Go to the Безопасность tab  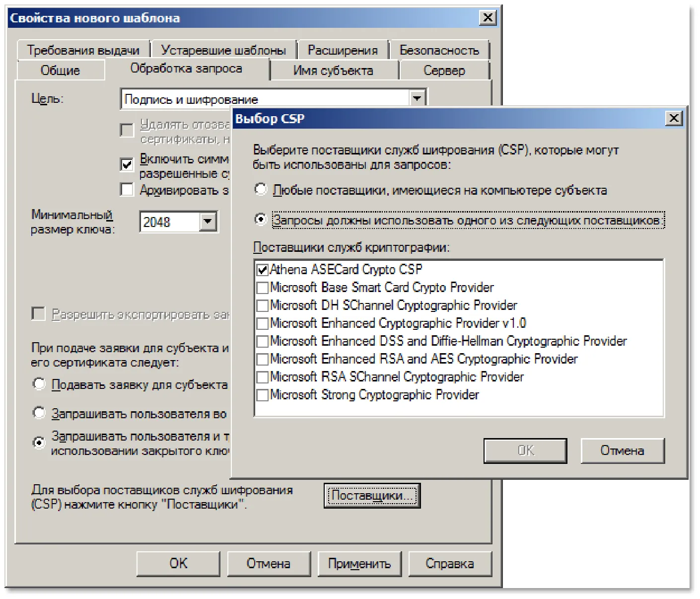coord(439,50)
